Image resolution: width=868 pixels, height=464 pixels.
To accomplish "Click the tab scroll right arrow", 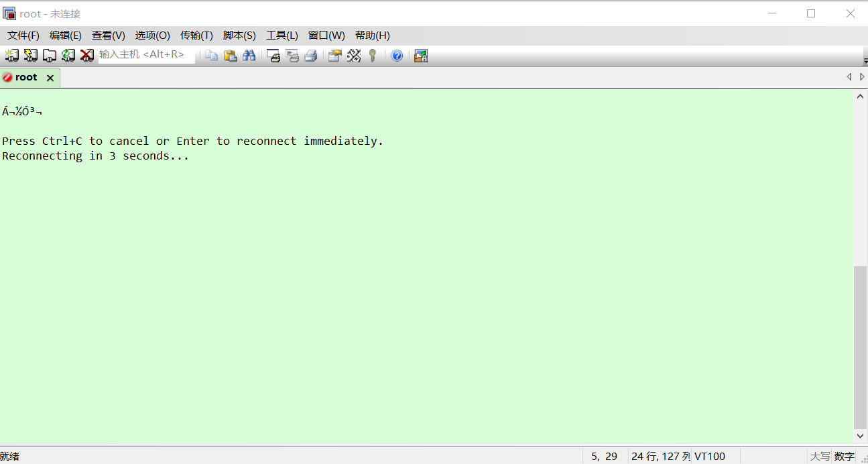I will [x=862, y=77].
